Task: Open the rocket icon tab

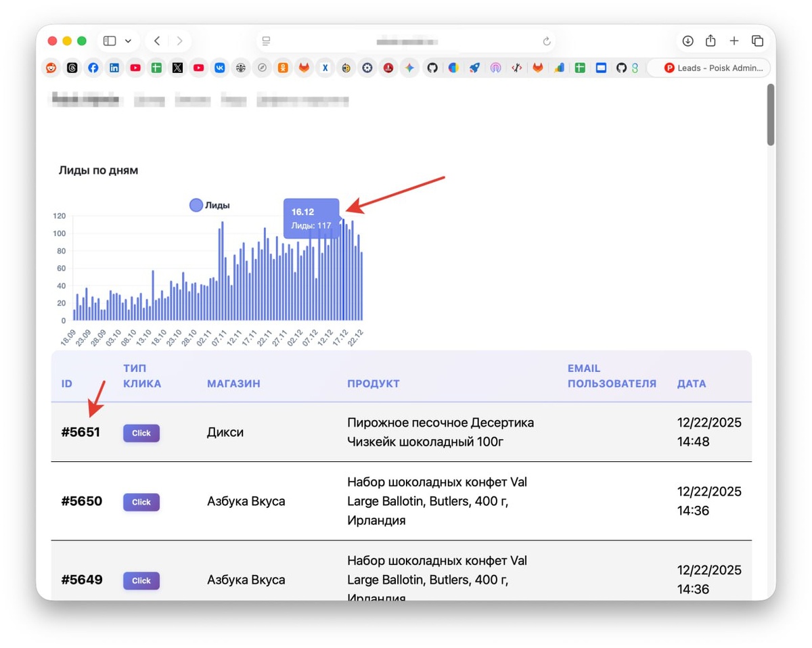Action: tap(474, 68)
